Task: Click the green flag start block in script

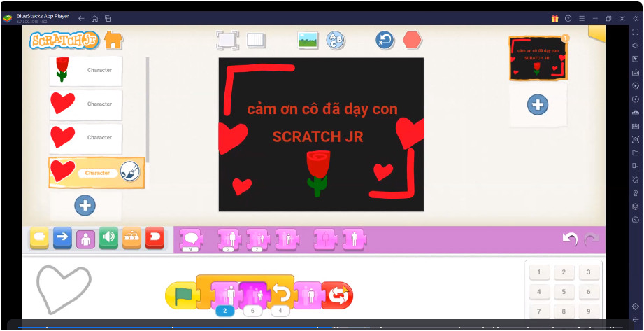Action: (x=182, y=295)
